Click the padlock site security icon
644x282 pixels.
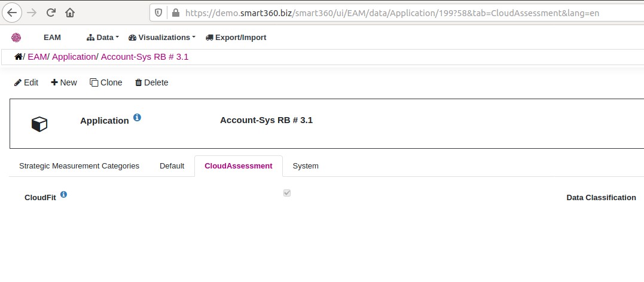[176, 13]
